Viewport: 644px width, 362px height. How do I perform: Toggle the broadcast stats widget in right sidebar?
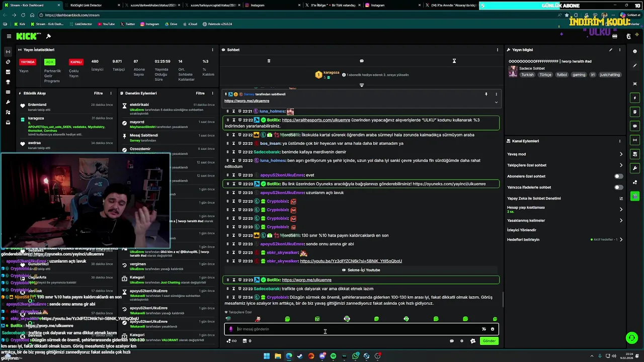pyautogui.click(x=635, y=140)
